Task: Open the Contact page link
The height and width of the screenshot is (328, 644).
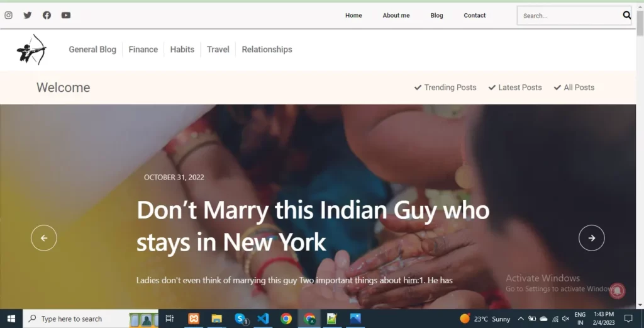Action: click(475, 15)
